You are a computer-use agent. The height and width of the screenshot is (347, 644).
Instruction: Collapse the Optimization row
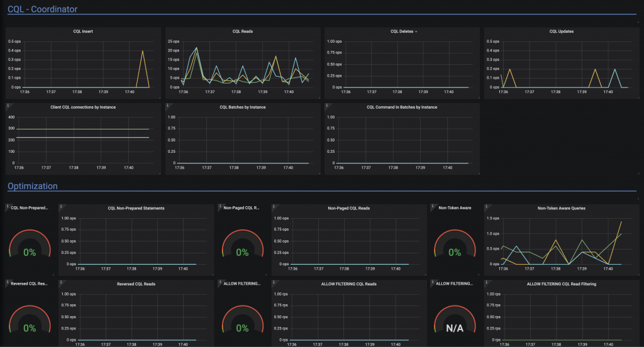coord(33,186)
